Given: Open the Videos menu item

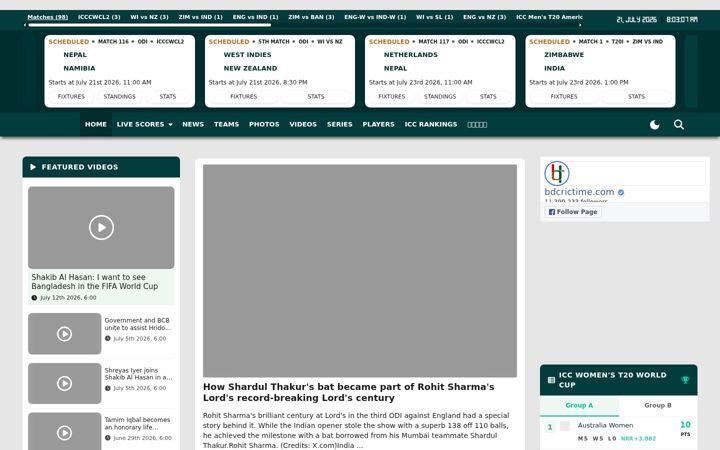Looking at the screenshot, I should coord(303,124).
